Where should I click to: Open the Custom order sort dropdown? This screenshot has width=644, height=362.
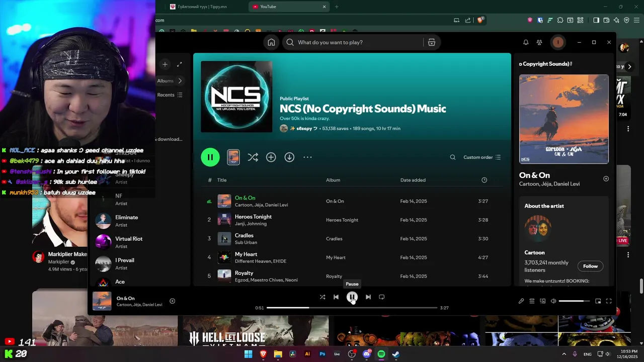[x=482, y=157]
